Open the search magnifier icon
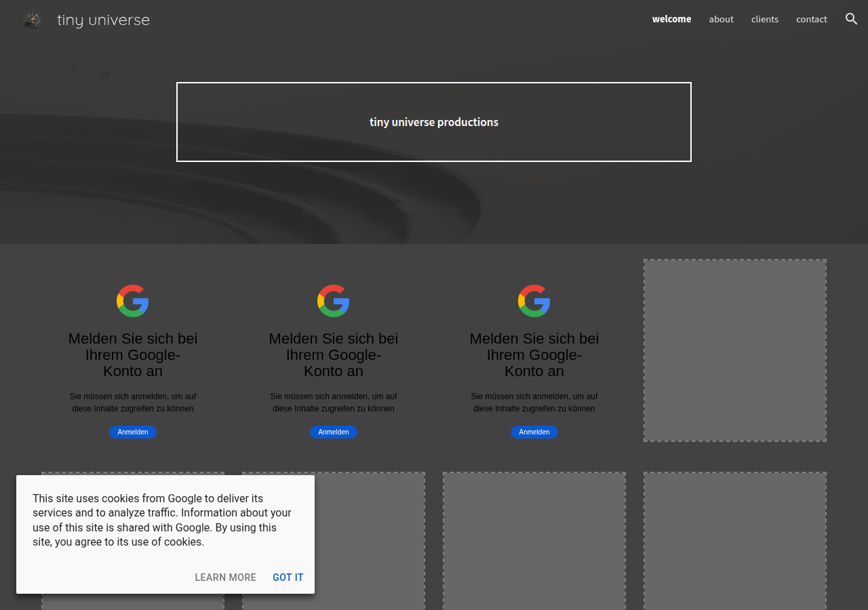This screenshot has height=610, width=868. [852, 19]
